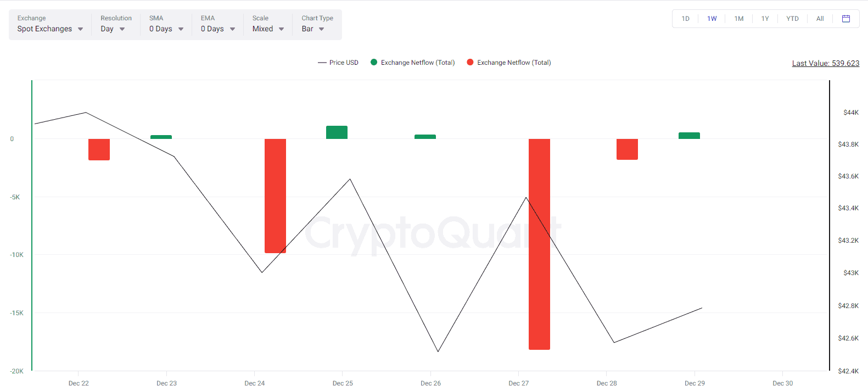Expand the EMA 0 Days dropdown arrow
The height and width of the screenshot is (391, 868).
233,29
